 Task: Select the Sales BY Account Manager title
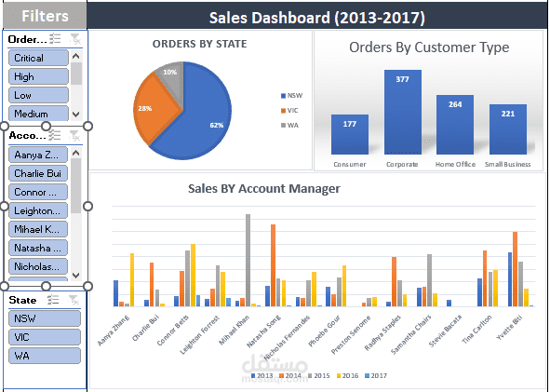[264, 188]
